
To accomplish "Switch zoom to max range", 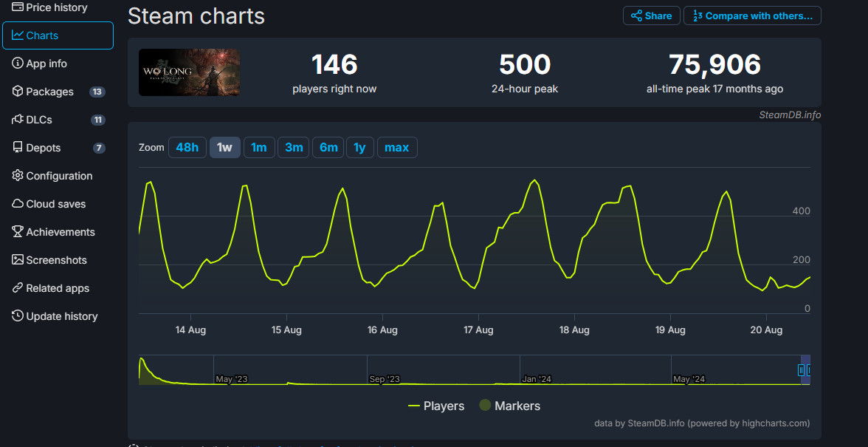I will tap(396, 148).
